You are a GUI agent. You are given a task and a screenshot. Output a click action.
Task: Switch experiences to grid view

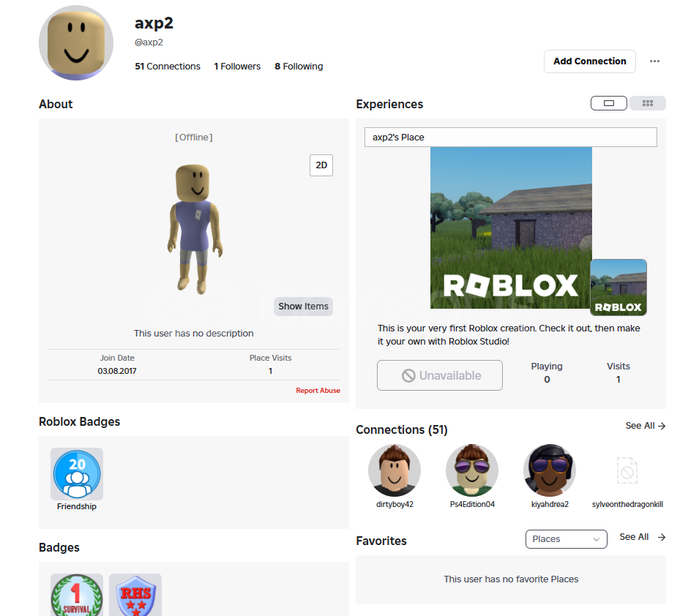(x=648, y=103)
